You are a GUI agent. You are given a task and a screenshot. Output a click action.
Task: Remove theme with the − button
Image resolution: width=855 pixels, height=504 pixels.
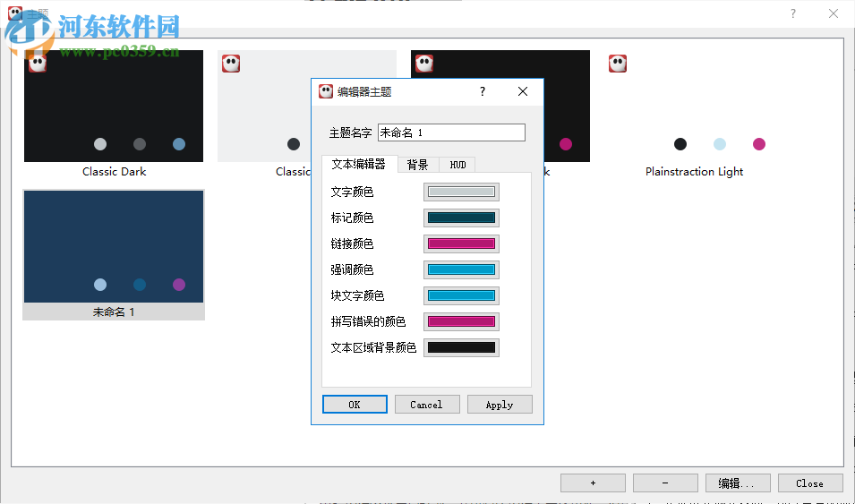click(665, 483)
